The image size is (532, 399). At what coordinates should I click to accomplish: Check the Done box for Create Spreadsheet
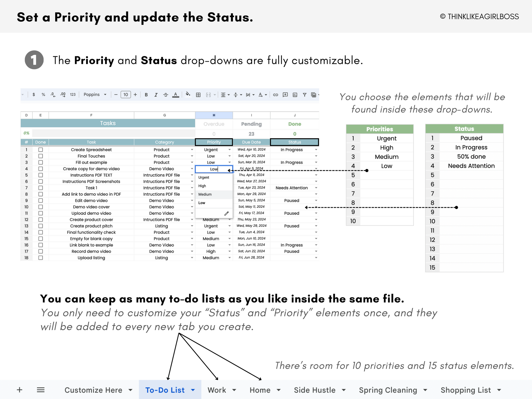tap(41, 150)
